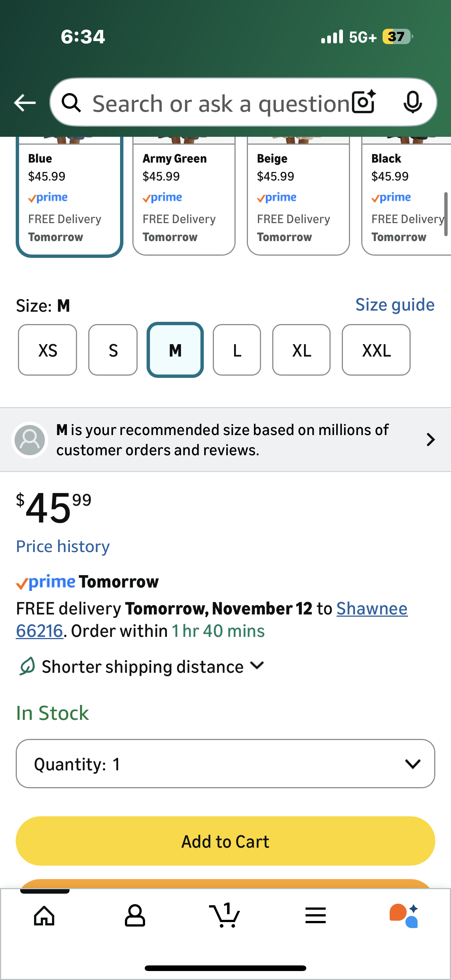
Task: Go to Home tab icon
Action: (44, 915)
